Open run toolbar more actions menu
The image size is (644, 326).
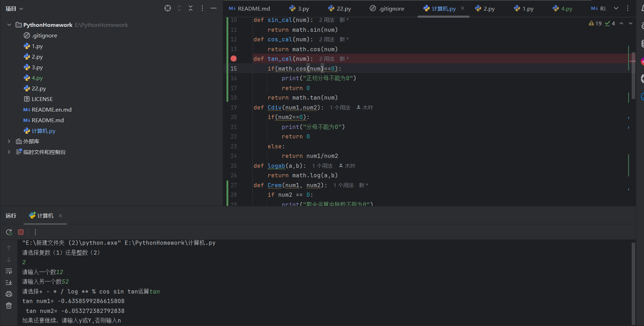click(35, 232)
